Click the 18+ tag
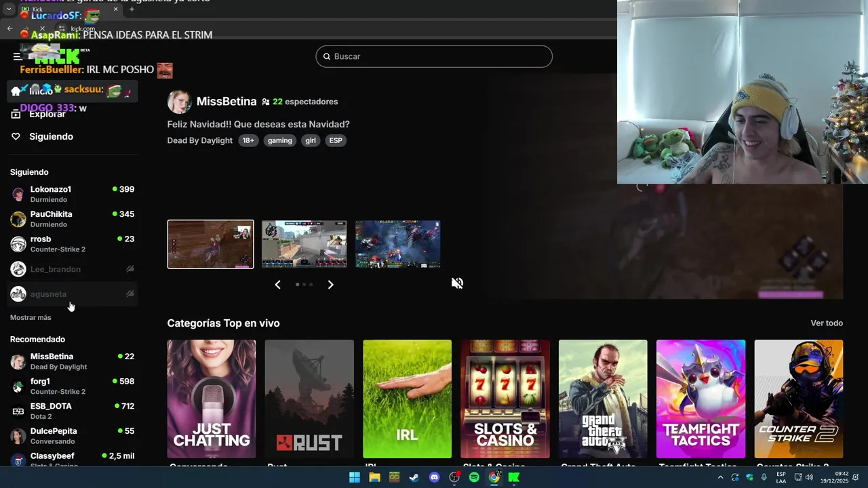Viewport: 868px width, 488px height. point(248,140)
